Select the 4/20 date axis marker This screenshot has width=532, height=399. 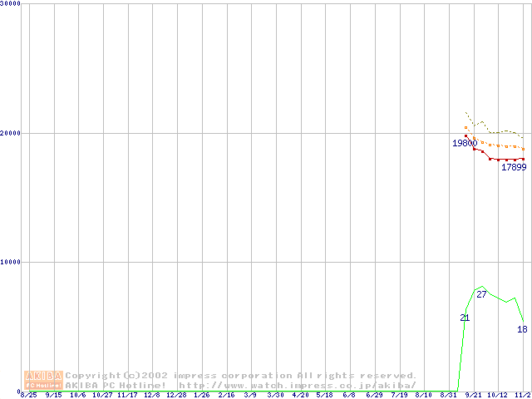pyautogui.click(x=299, y=395)
